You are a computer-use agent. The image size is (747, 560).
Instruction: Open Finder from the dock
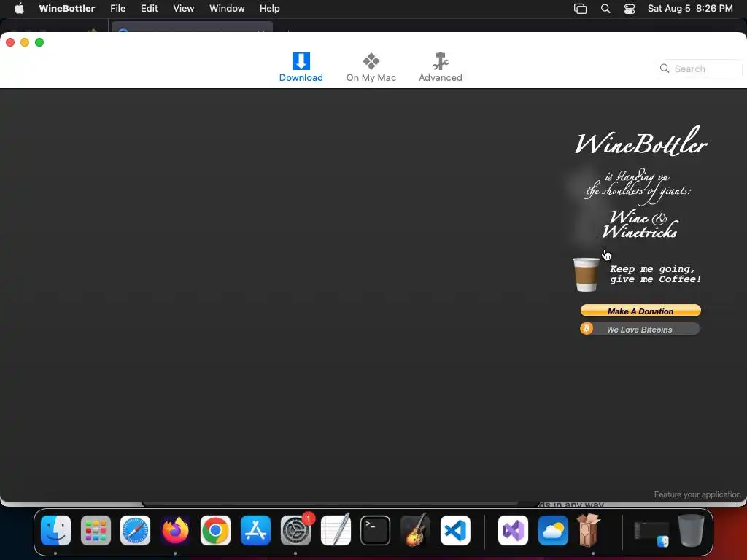[55, 531]
